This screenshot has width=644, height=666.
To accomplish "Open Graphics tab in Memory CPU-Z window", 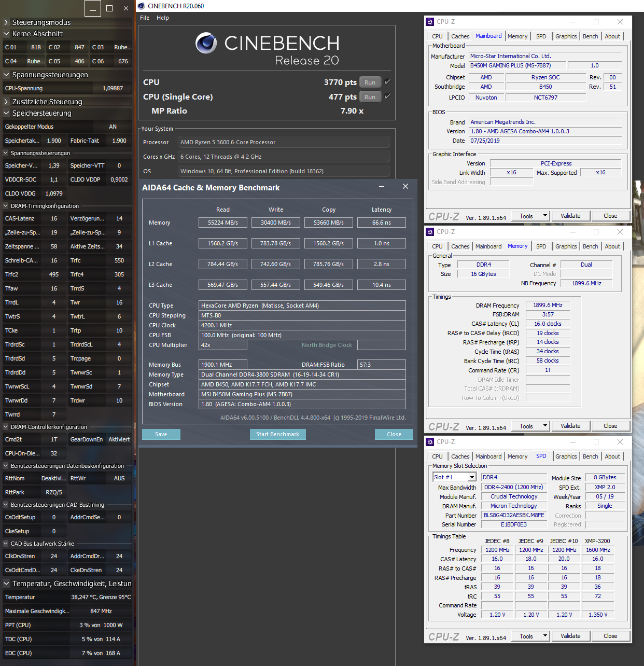I will (x=566, y=246).
